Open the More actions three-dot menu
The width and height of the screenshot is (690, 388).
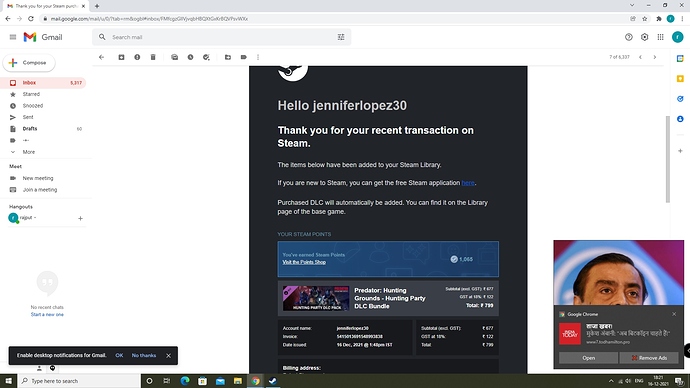[258, 57]
